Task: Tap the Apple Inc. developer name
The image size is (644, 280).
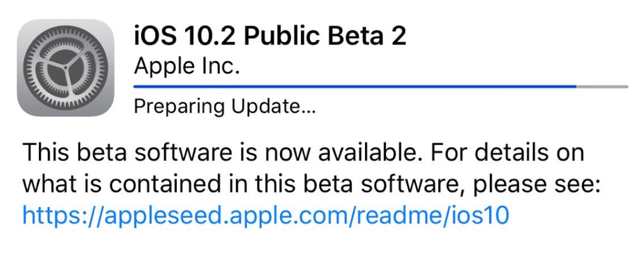Action: tap(187, 65)
